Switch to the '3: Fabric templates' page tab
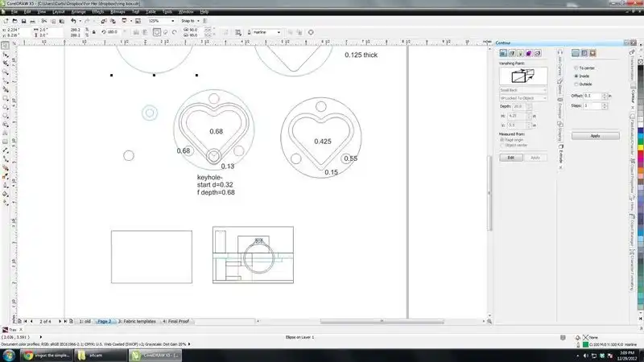 click(137, 321)
